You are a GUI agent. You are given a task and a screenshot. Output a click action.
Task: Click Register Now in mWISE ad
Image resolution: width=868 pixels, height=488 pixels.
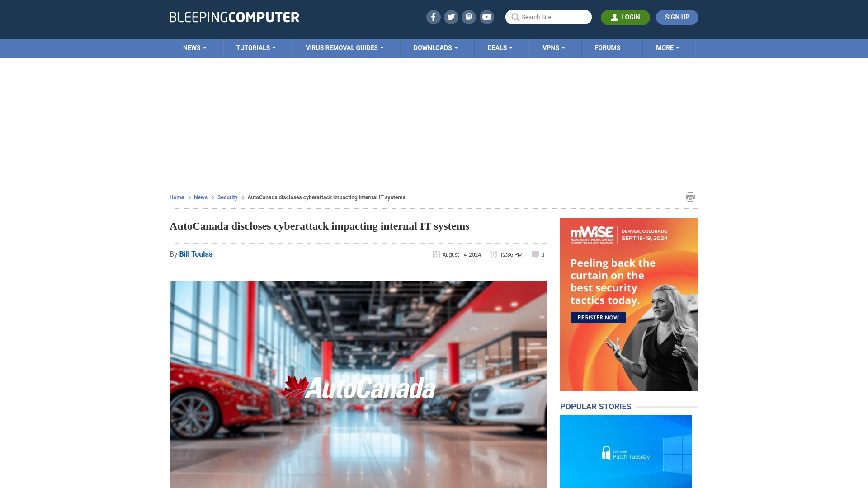coord(598,318)
